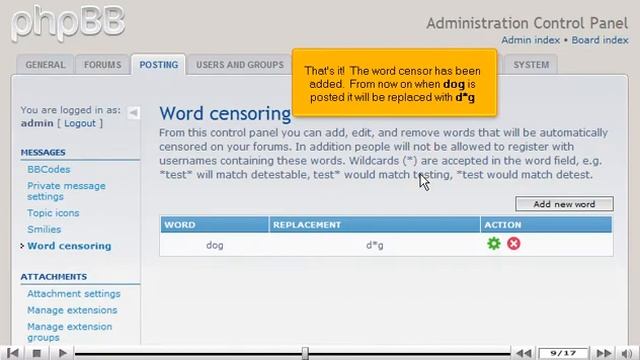
Task: Open the General tab
Action: tap(45, 65)
